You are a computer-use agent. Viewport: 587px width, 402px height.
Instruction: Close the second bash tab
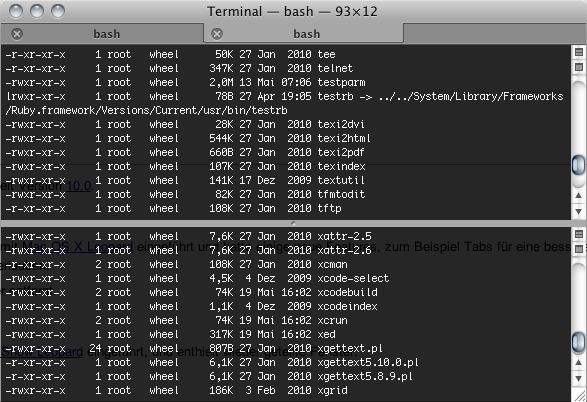tap(217, 34)
